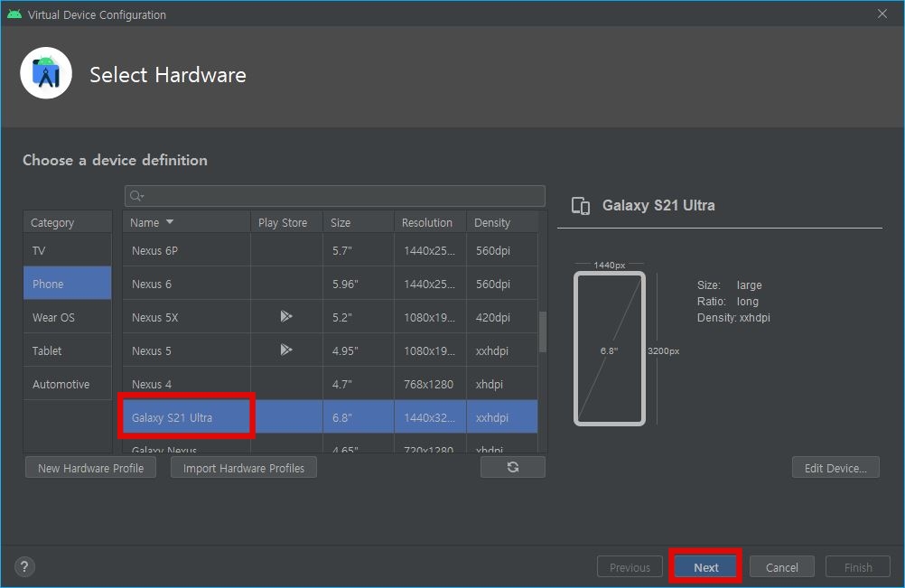Select the Nexus 6 device row
905x588 pixels.
tap(331, 284)
